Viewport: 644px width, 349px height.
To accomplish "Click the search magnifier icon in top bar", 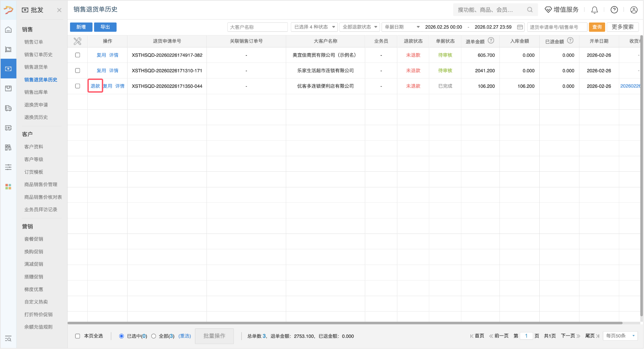I will coord(530,10).
